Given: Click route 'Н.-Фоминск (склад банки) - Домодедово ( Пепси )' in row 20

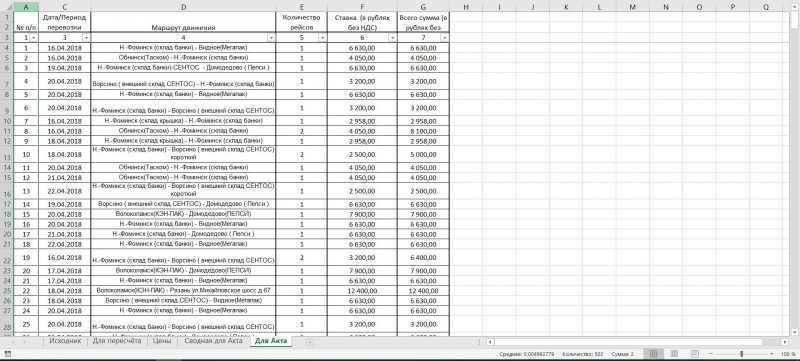Looking at the screenshot, I should coord(183,234).
